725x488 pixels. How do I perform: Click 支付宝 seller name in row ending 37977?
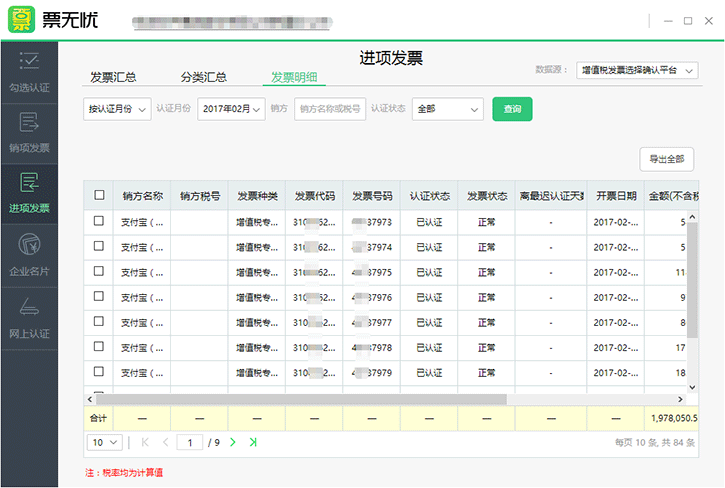(142, 323)
